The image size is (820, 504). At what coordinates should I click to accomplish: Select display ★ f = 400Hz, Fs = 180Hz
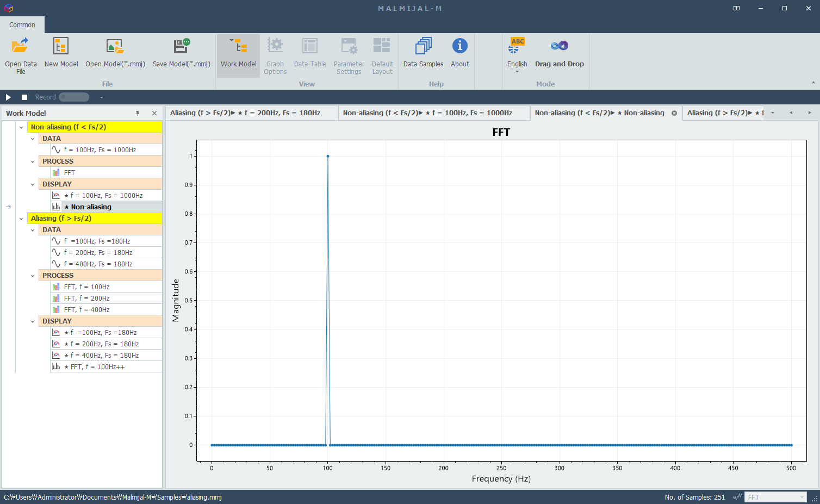click(106, 355)
